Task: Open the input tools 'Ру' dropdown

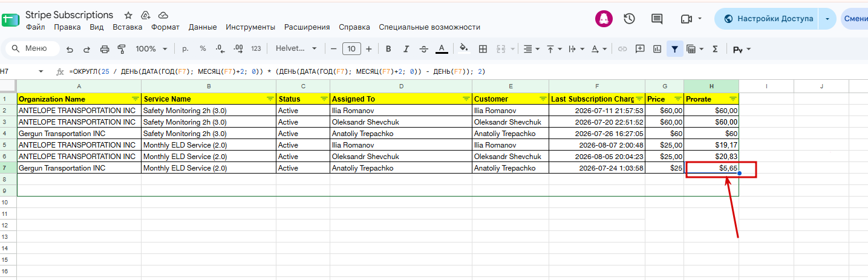Action: pos(742,49)
